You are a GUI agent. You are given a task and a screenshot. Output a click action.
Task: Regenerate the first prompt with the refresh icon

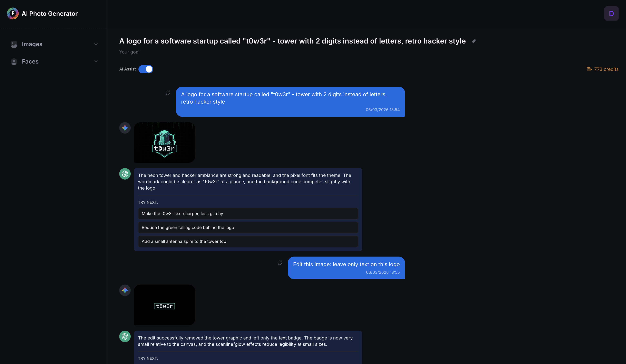tap(168, 93)
